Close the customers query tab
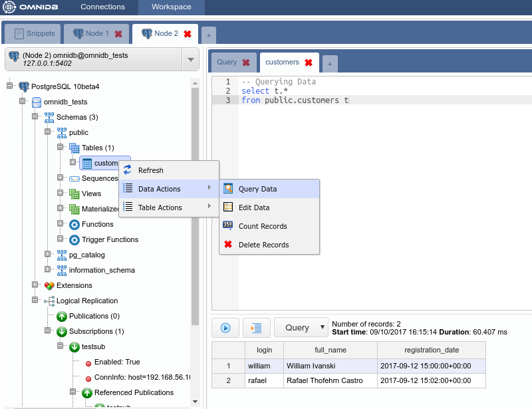The width and height of the screenshot is (532, 409). coord(309,63)
